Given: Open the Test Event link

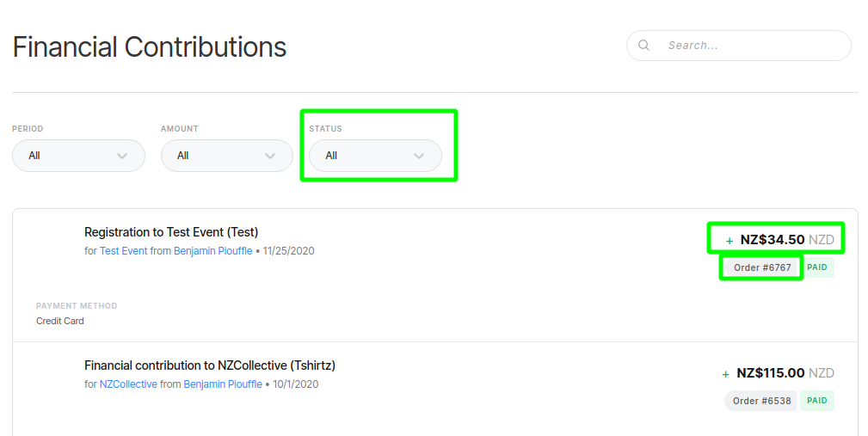Looking at the screenshot, I should 123,250.
